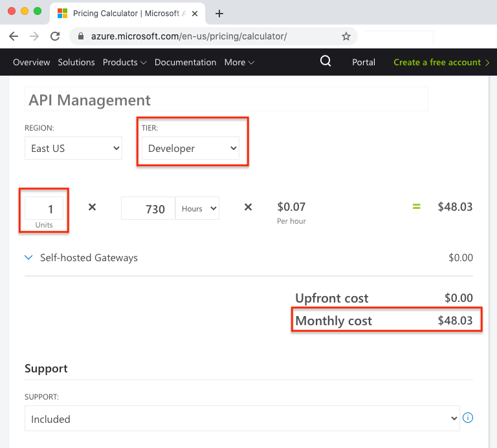Image resolution: width=497 pixels, height=448 pixels.
Task: Open the Tier dropdown showing Developer
Action: 190,148
